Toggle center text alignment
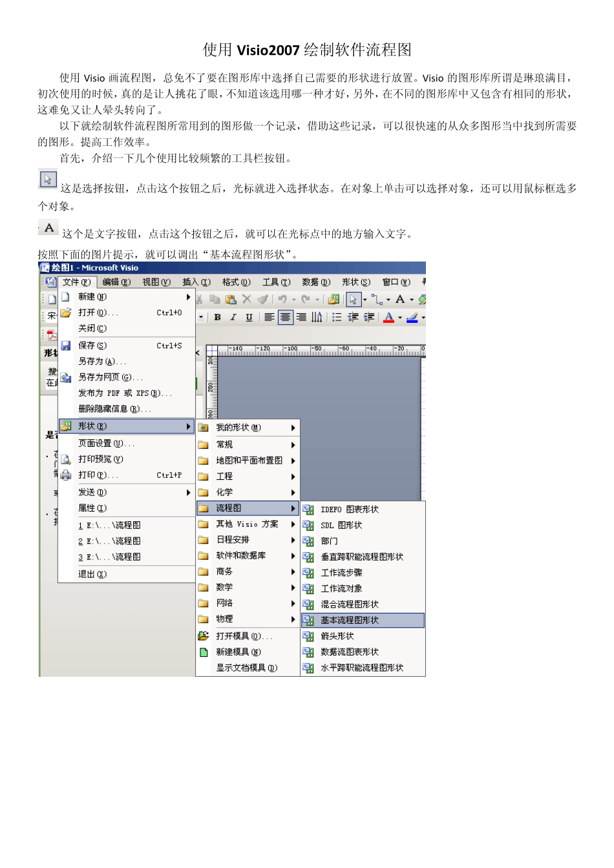Viewport: 614px width, 868px height. click(286, 317)
